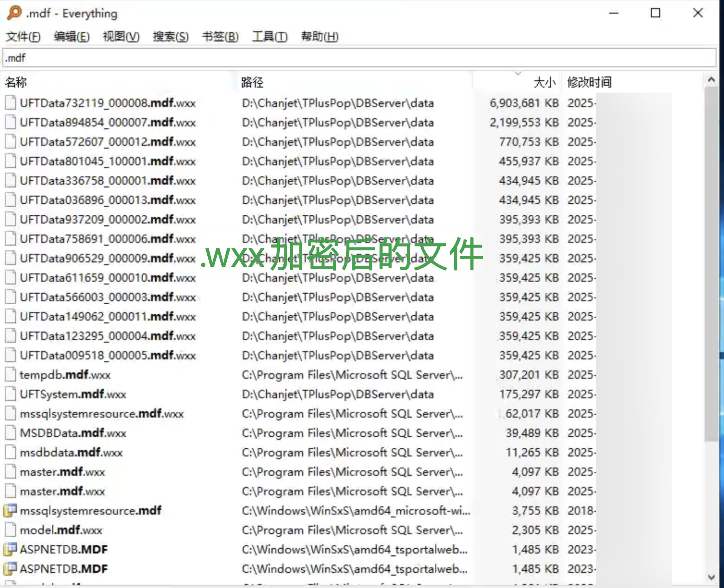
Task: Click file icon of UFTData732119_000008.mdf.wxx
Action: click(11, 103)
